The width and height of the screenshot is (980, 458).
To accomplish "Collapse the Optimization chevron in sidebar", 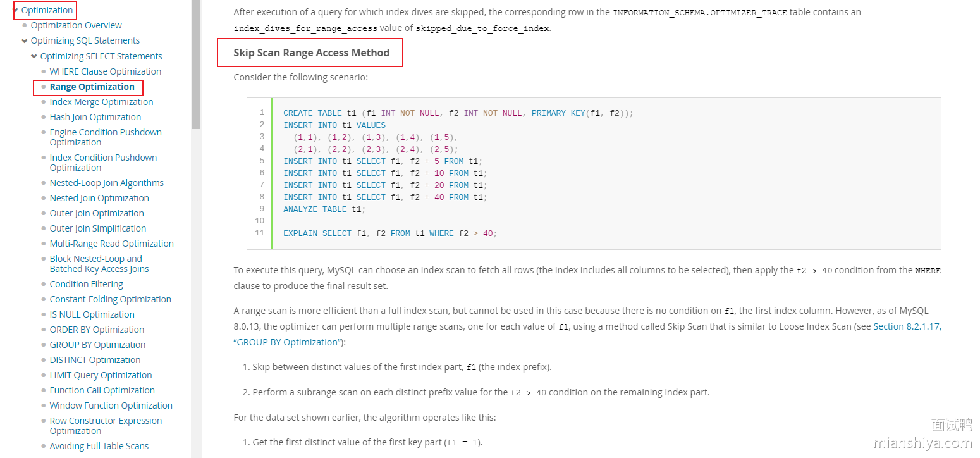I will click(x=15, y=10).
